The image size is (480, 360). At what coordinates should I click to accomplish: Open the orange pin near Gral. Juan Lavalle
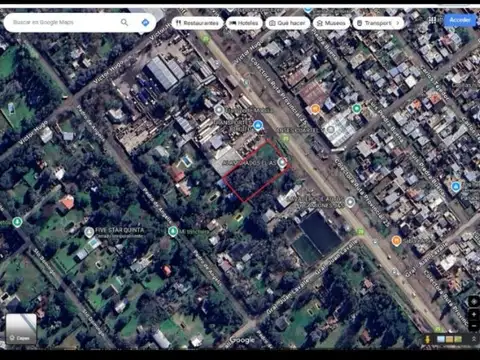click(396, 240)
